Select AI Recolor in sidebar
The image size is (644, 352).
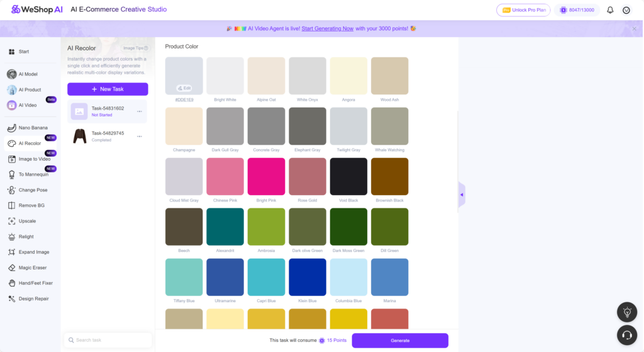[x=30, y=144]
